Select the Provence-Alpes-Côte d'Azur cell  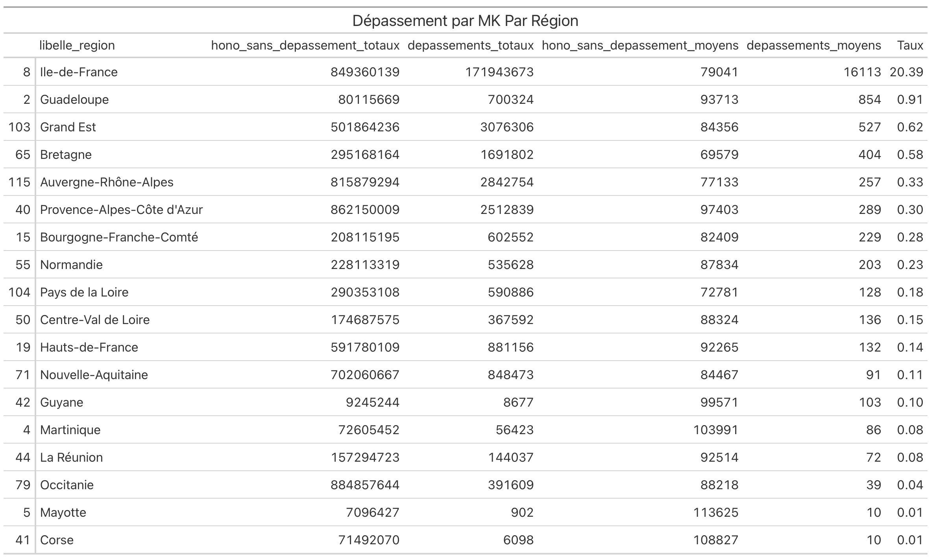click(121, 210)
